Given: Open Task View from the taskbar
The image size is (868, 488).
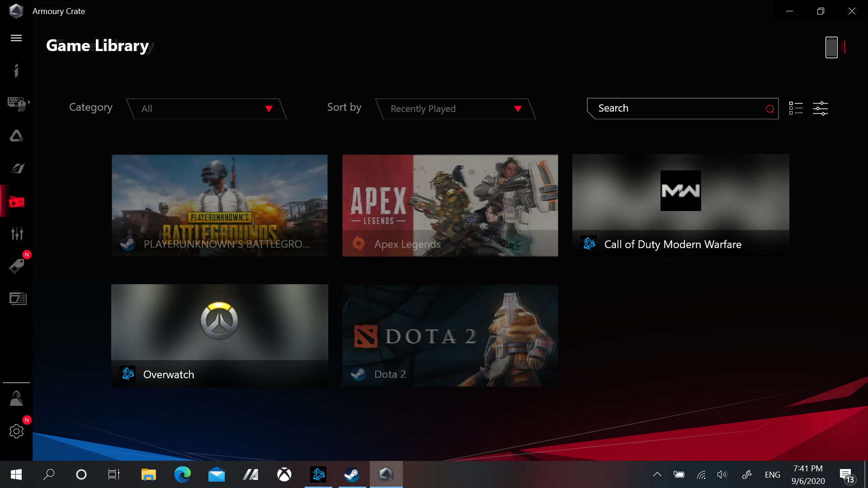Looking at the screenshot, I should point(114,474).
